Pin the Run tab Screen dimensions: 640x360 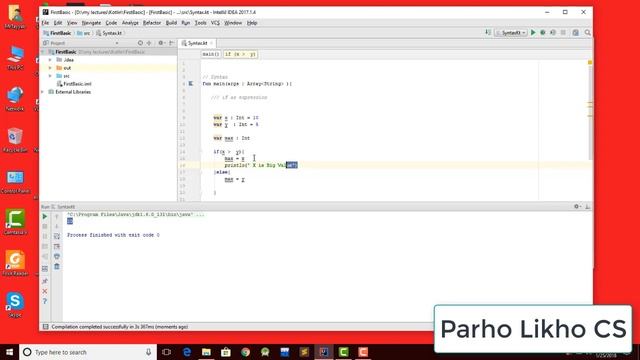(45, 281)
